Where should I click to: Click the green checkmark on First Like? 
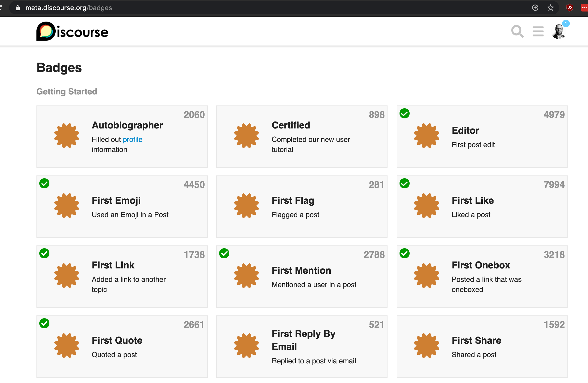click(405, 184)
